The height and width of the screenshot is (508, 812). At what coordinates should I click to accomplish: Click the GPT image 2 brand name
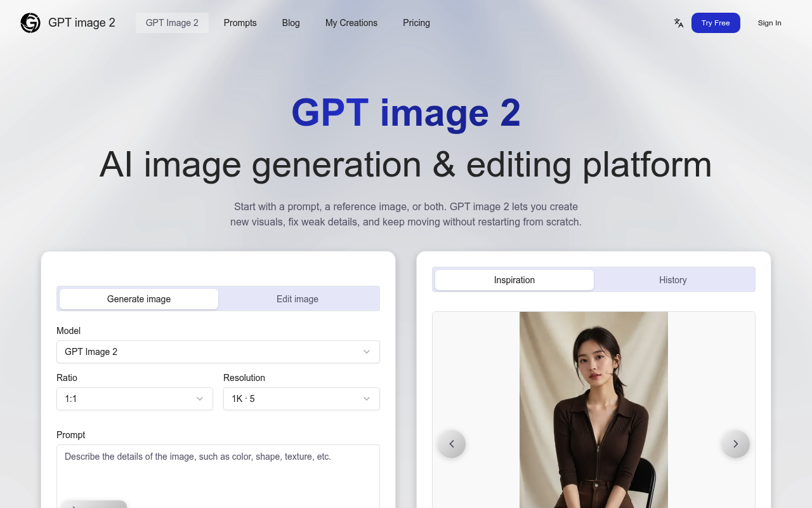tap(82, 23)
